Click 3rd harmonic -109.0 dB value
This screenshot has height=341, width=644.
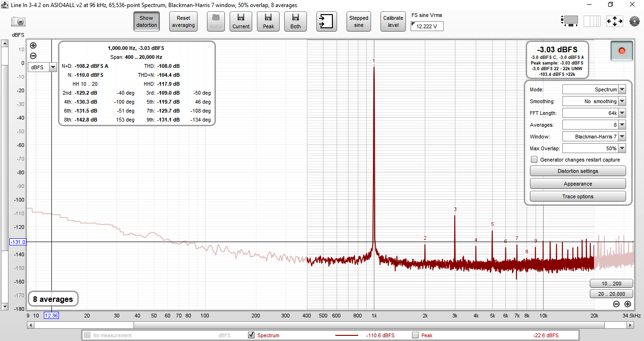point(168,93)
